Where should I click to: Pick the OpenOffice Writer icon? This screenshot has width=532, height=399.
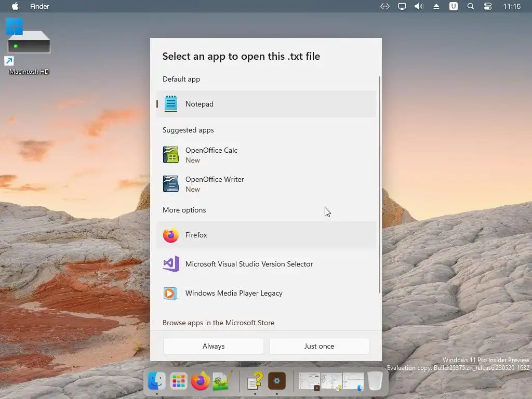[170, 184]
